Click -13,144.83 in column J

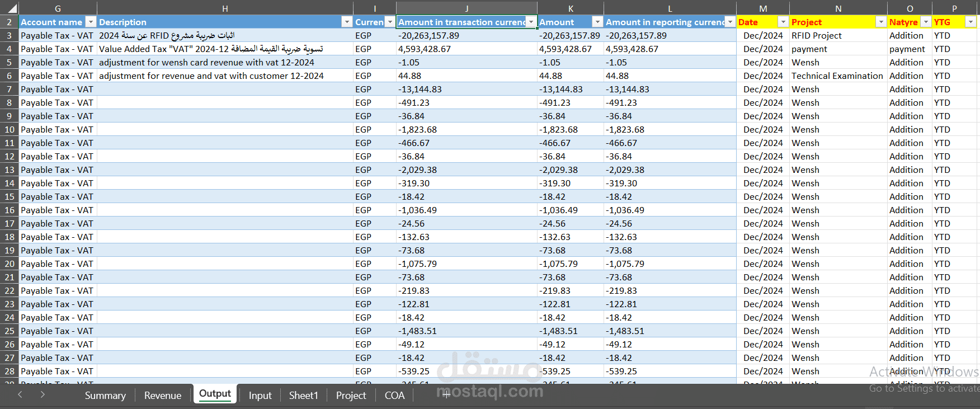(467, 89)
